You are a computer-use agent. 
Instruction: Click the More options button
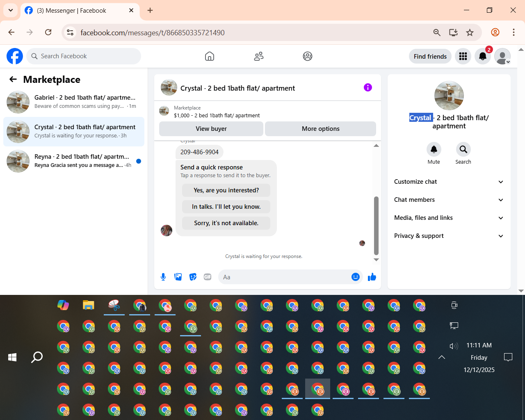coord(321,129)
